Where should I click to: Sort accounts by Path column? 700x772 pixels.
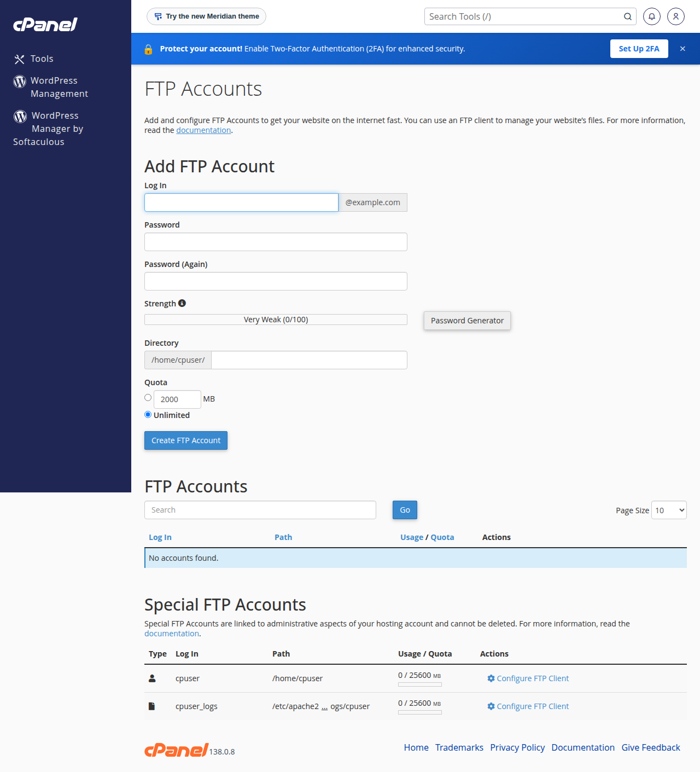283,537
